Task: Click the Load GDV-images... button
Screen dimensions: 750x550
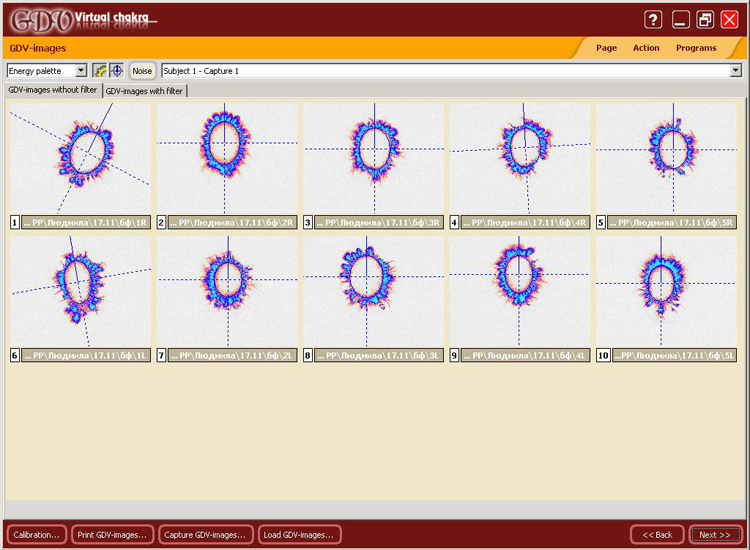Action: pyautogui.click(x=299, y=535)
